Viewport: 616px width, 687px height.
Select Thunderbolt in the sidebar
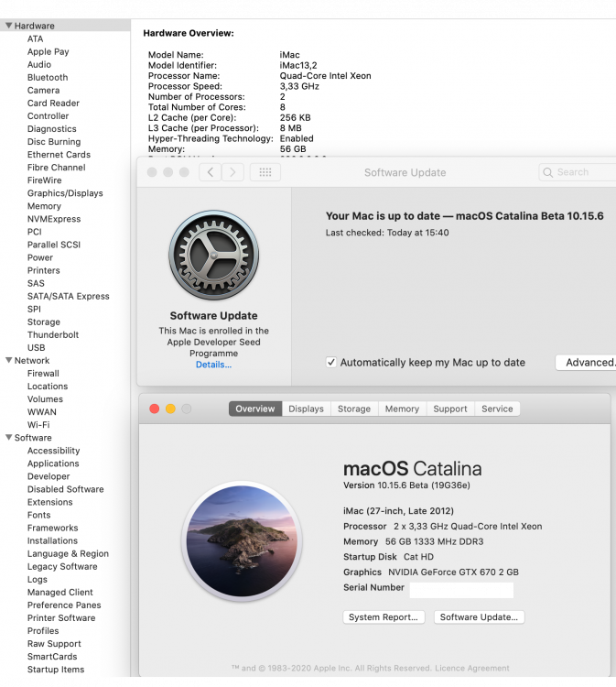click(x=53, y=334)
